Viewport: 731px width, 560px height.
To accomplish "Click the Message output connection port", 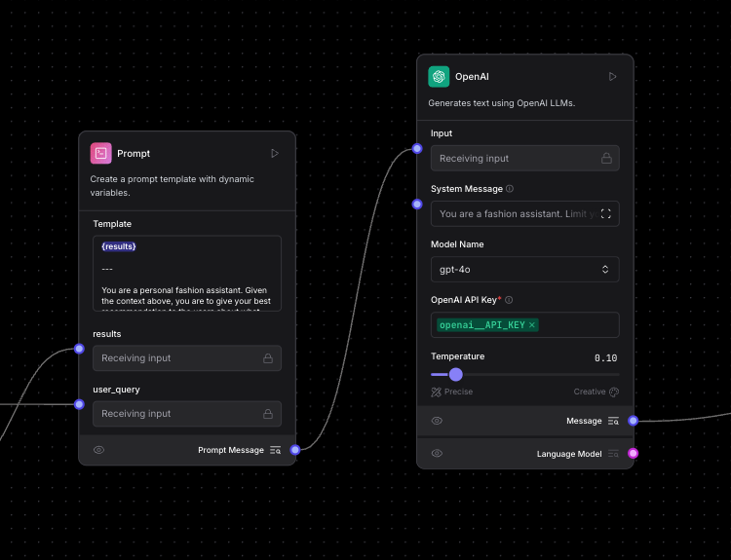I will (634, 421).
